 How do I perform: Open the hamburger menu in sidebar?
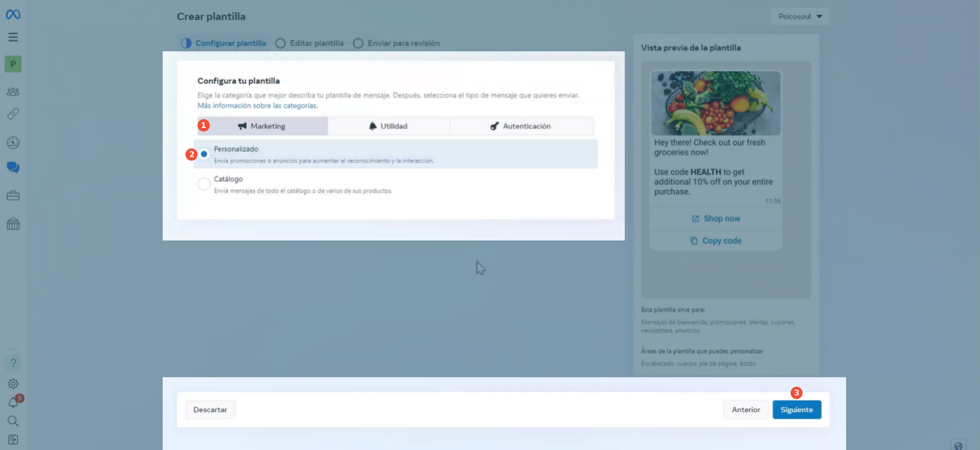tap(13, 37)
